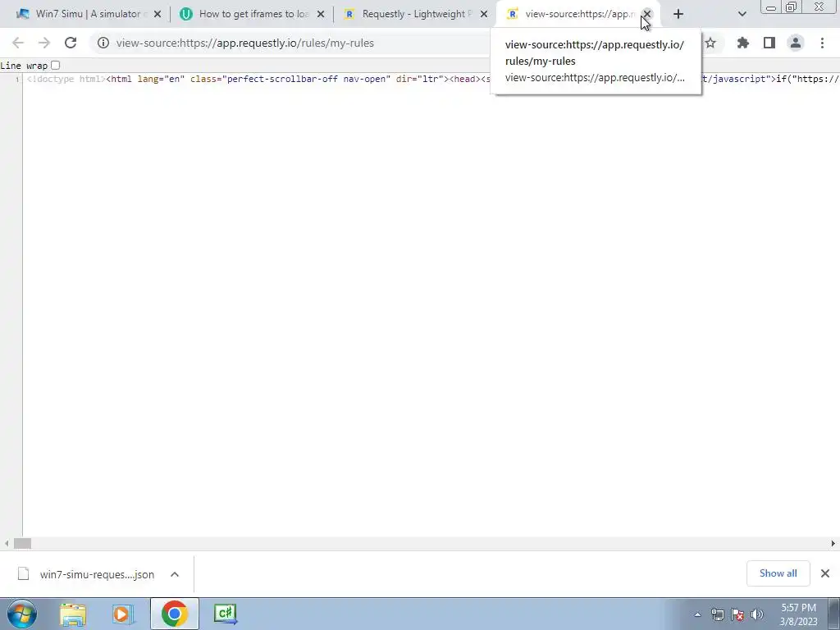Open File Explorer from taskbar
The image size is (840, 630).
click(x=73, y=614)
